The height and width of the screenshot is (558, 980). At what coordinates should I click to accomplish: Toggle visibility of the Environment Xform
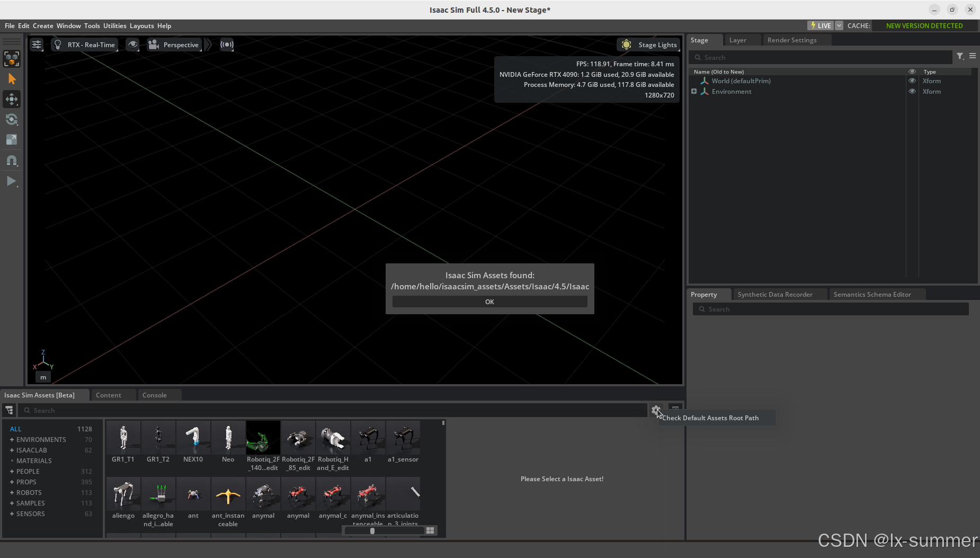pos(912,91)
